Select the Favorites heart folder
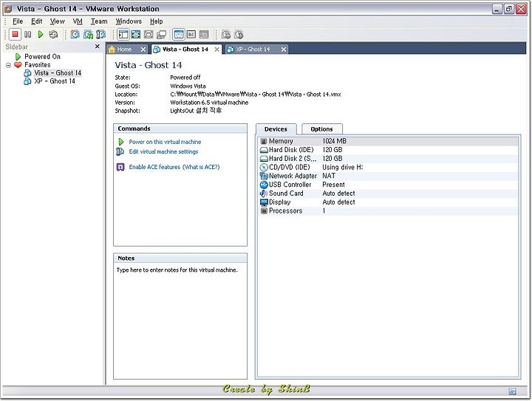Viewport: 532px width, 401px height. click(x=38, y=65)
